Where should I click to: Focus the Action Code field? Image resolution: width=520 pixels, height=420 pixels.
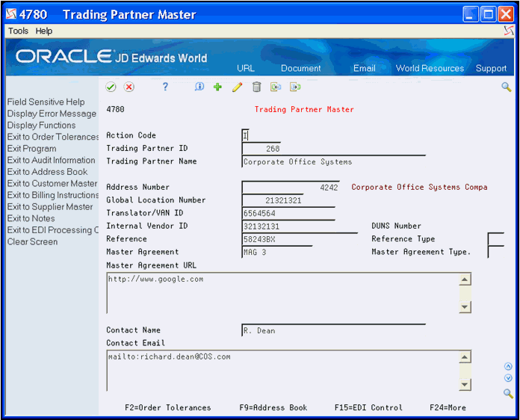click(245, 135)
